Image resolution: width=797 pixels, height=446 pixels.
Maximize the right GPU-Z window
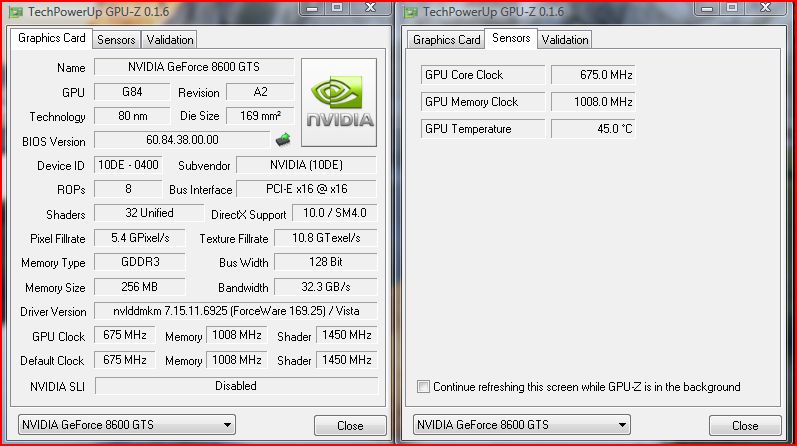coord(732,8)
